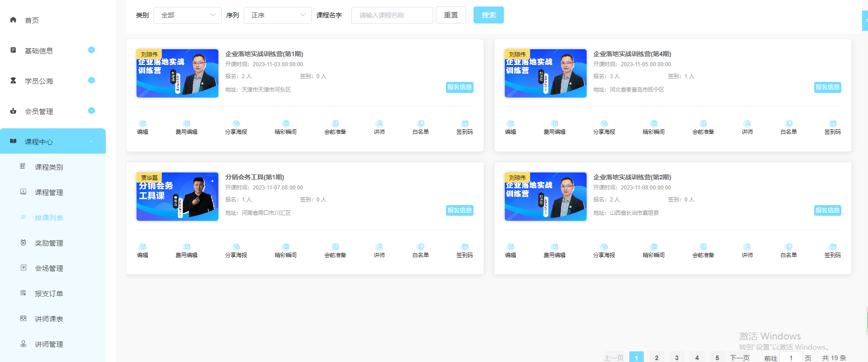
Task: Open the blue side tab at right edge
Action: coord(865,21)
